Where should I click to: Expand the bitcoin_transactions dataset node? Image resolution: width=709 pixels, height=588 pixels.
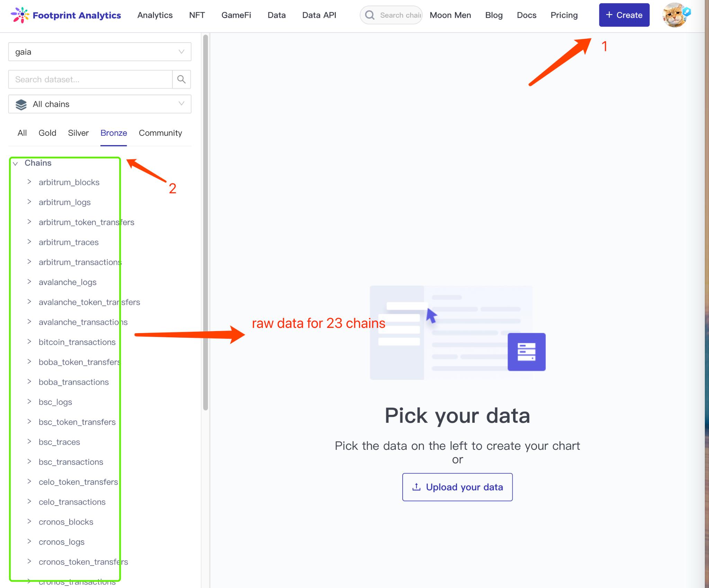tap(29, 342)
